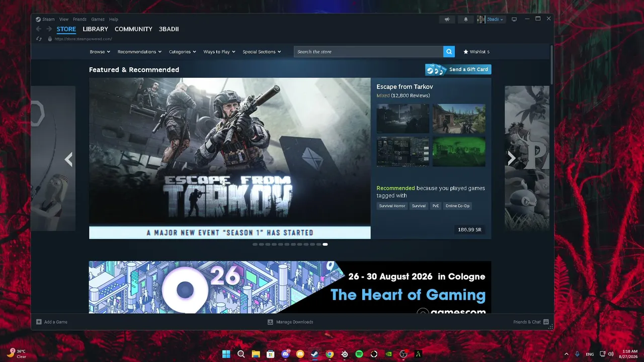This screenshot has width=644, height=362.
Task: Open the Ways to Play dropdown
Action: pyautogui.click(x=219, y=52)
